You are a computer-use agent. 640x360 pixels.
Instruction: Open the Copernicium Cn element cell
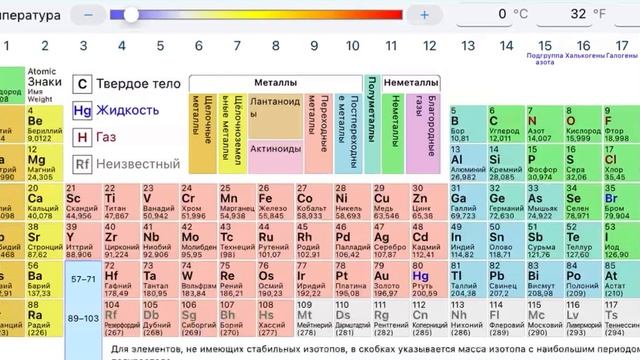coord(429,318)
